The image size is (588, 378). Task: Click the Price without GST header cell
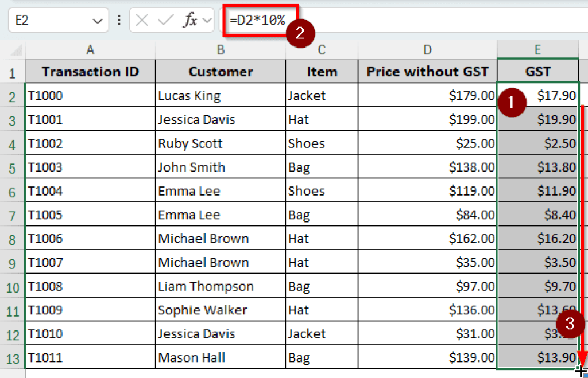tap(427, 72)
